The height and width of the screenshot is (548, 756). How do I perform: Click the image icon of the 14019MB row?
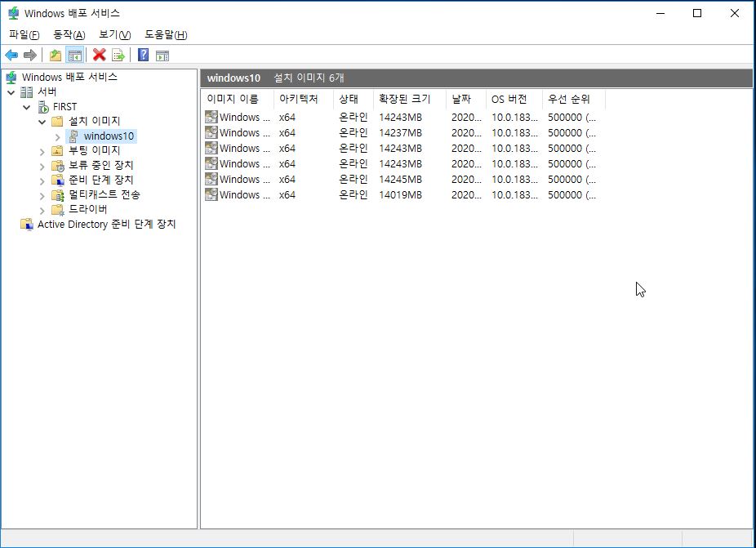coord(211,194)
